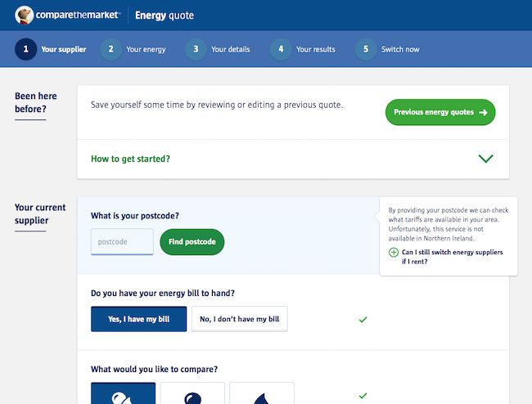Screen dimensions: 532x404
Task: Go to step 2 Your energy
Action: click(x=133, y=49)
